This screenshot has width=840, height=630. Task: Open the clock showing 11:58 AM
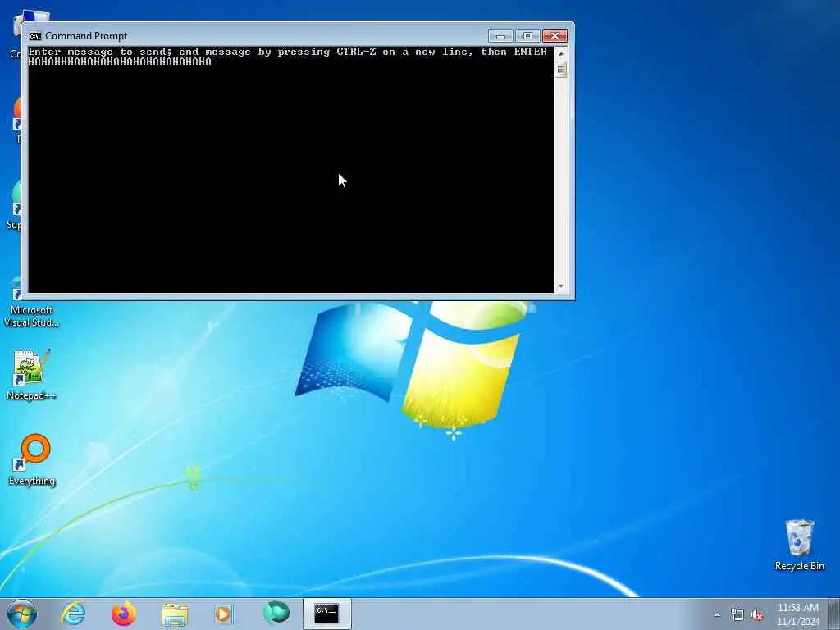pyautogui.click(x=798, y=614)
